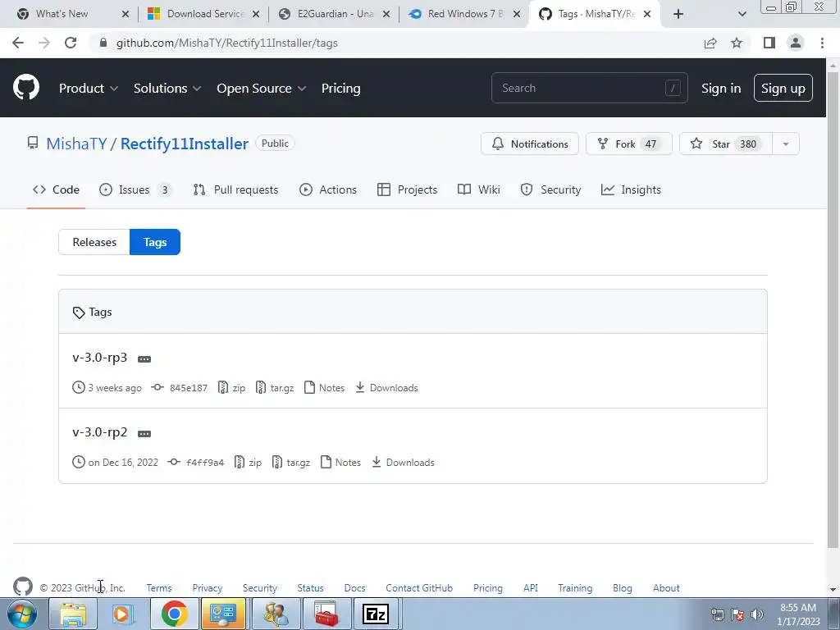
Task: Open Chrome side panel icon
Action: pyautogui.click(x=769, y=43)
